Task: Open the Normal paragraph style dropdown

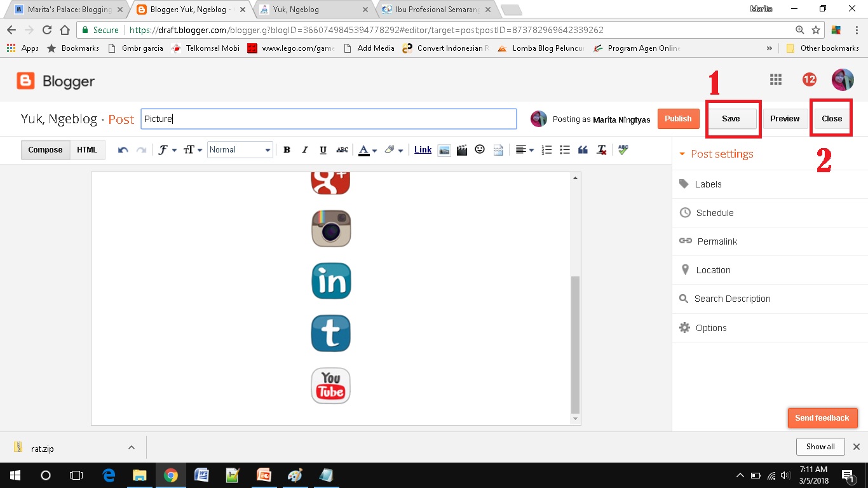Action: click(240, 149)
